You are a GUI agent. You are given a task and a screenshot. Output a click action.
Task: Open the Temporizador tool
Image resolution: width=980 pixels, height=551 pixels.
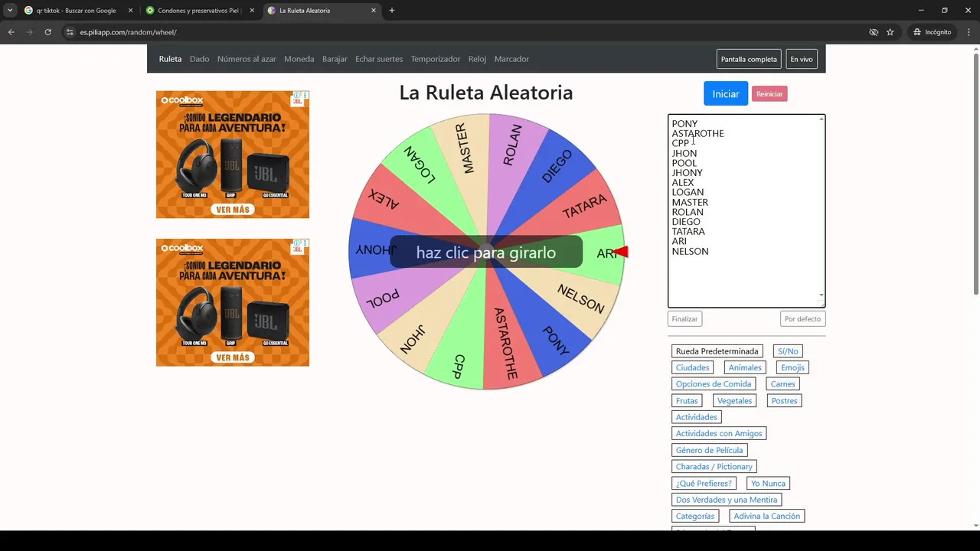436,59
